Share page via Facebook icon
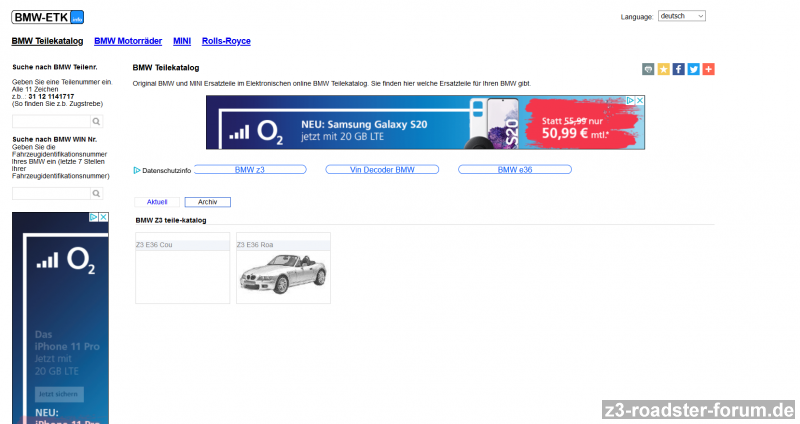Screen dimensions: 800x424 (678, 69)
